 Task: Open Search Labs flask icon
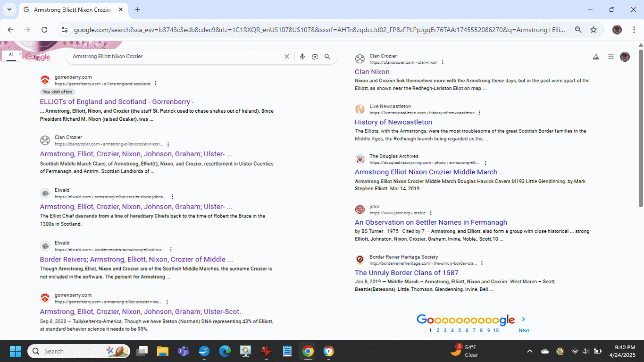[x=596, y=57]
